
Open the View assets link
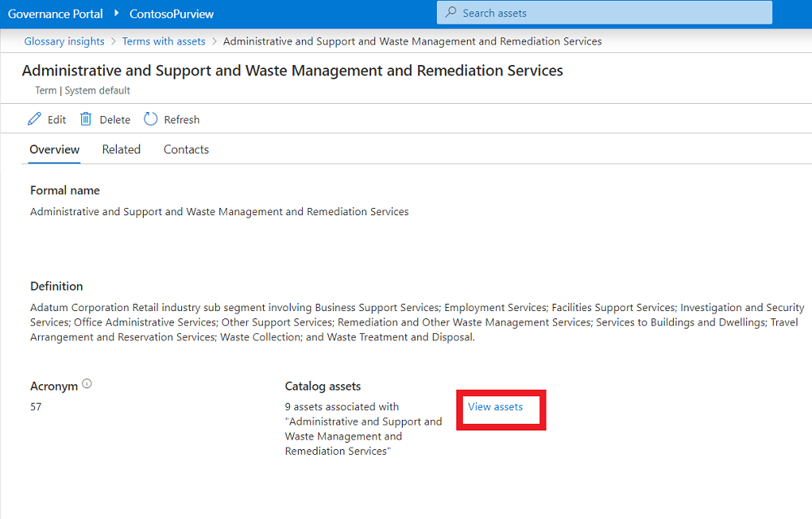coord(495,407)
